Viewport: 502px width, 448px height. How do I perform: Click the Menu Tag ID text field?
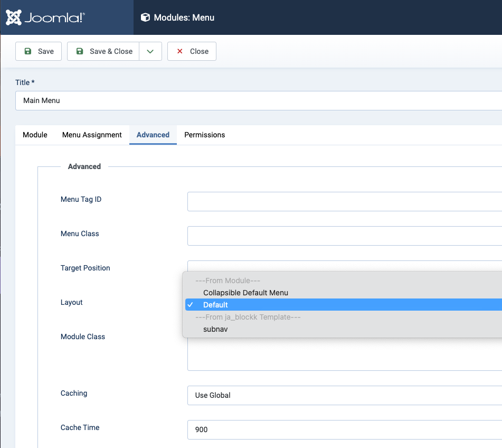coord(344,201)
